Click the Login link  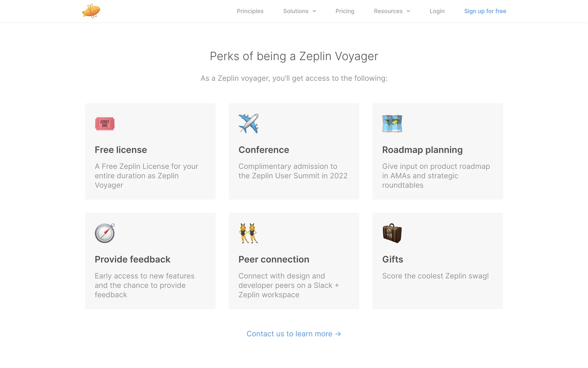(x=437, y=11)
